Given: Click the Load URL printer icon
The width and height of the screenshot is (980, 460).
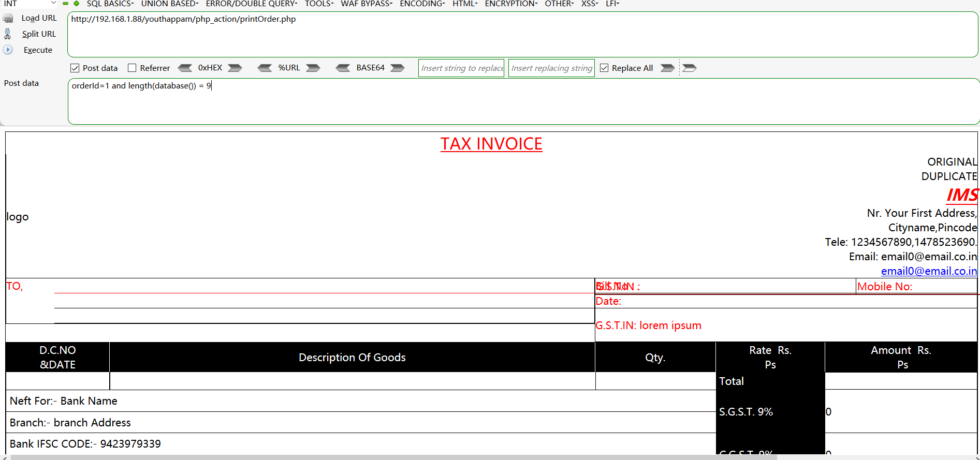Looking at the screenshot, I should click(8, 19).
